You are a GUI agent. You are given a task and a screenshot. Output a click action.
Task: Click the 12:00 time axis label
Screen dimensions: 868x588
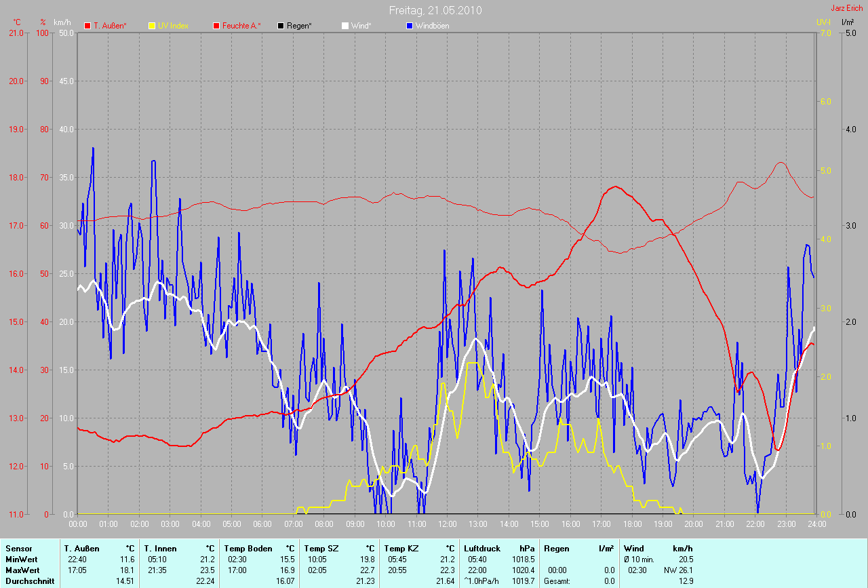coord(447,524)
